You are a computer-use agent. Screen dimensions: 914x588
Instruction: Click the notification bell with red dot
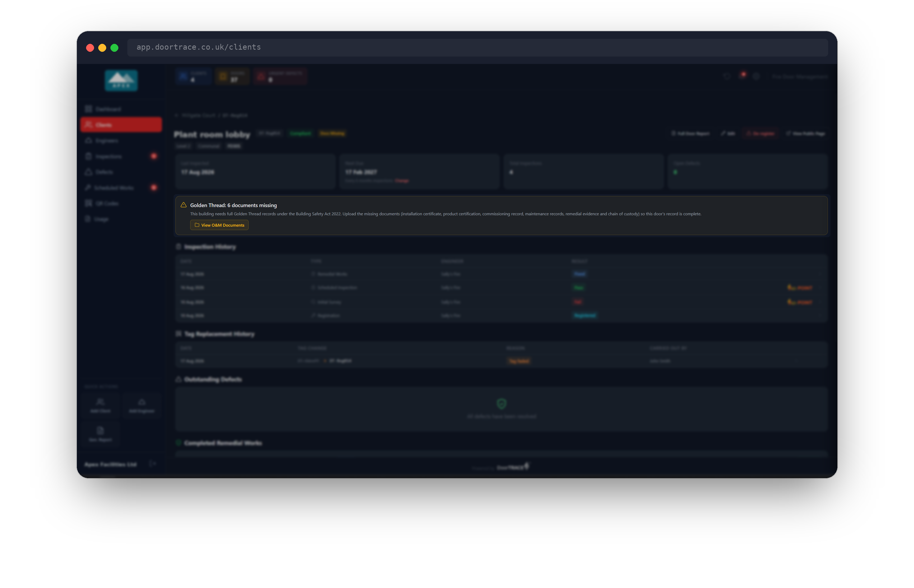742,76
